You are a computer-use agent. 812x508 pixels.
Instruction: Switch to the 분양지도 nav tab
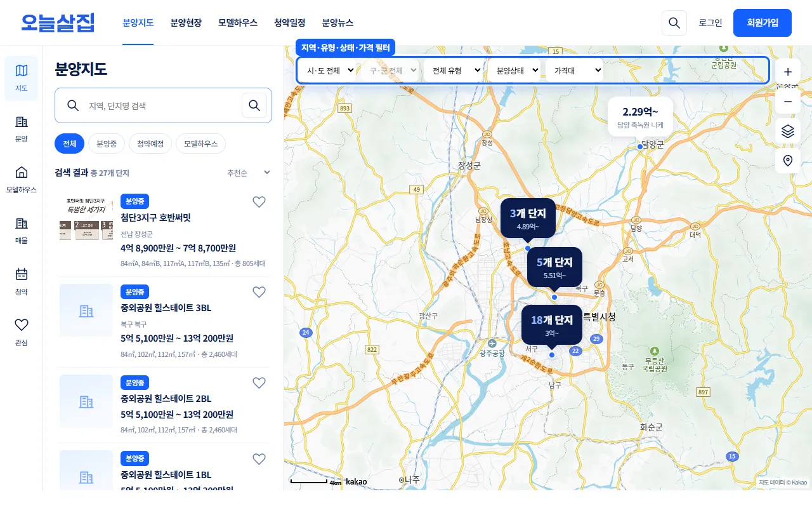click(x=138, y=23)
